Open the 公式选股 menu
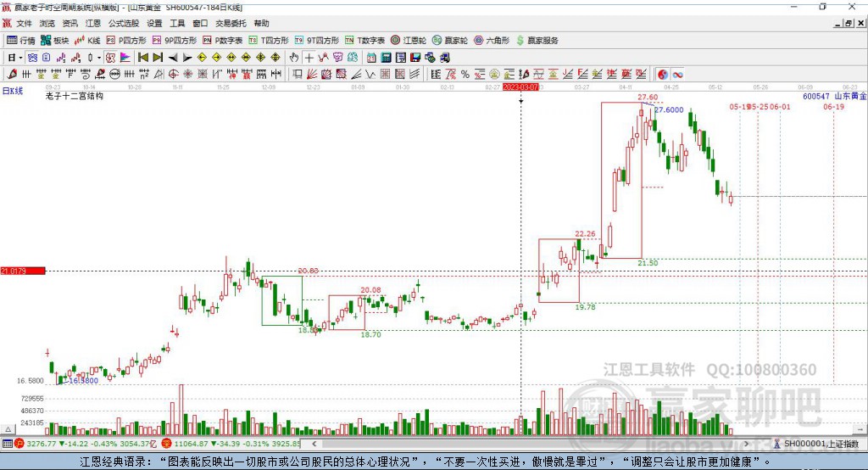Viewport: 868px width, 470px height. tap(124, 23)
